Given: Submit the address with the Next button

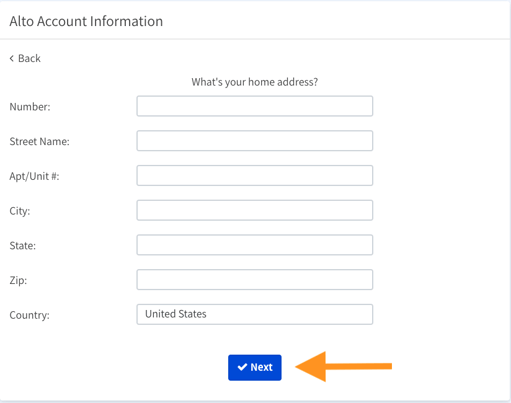Looking at the screenshot, I should (x=255, y=367).
